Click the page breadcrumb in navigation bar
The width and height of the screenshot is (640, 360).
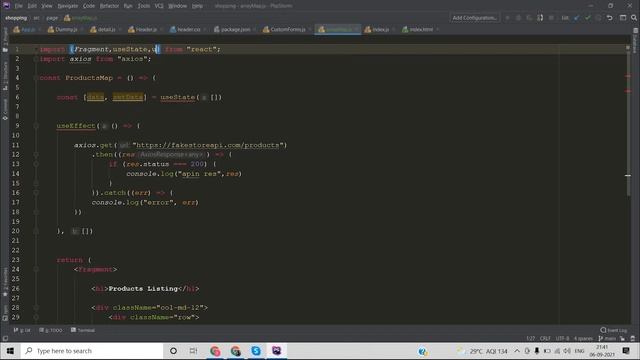[52, 18]
